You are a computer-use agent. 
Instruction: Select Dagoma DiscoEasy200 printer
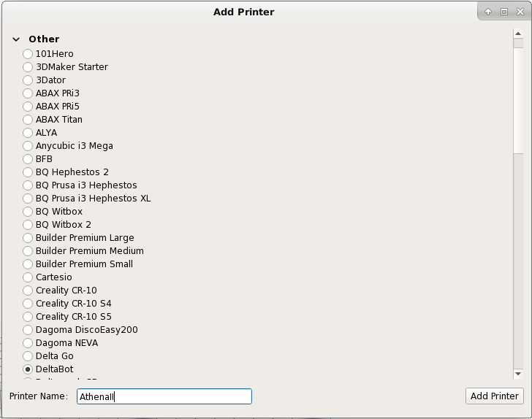(28, 330)
